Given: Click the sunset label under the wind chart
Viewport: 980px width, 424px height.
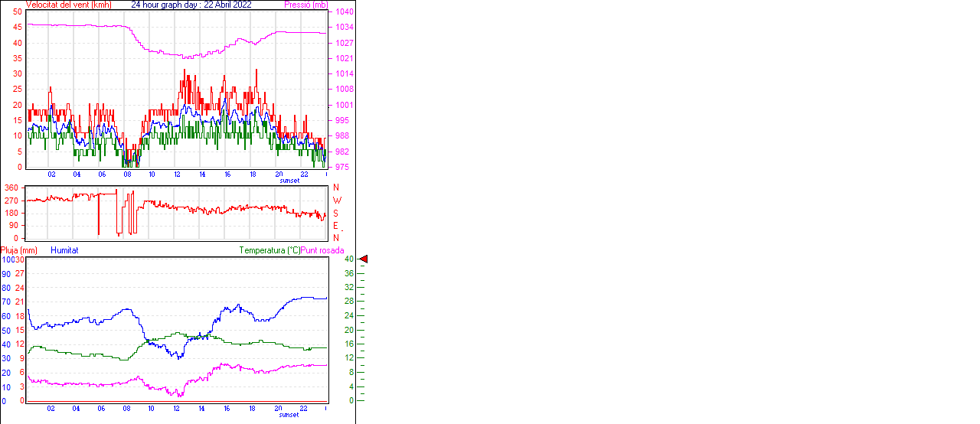Looking at the screenshot, I should point(289,180).
